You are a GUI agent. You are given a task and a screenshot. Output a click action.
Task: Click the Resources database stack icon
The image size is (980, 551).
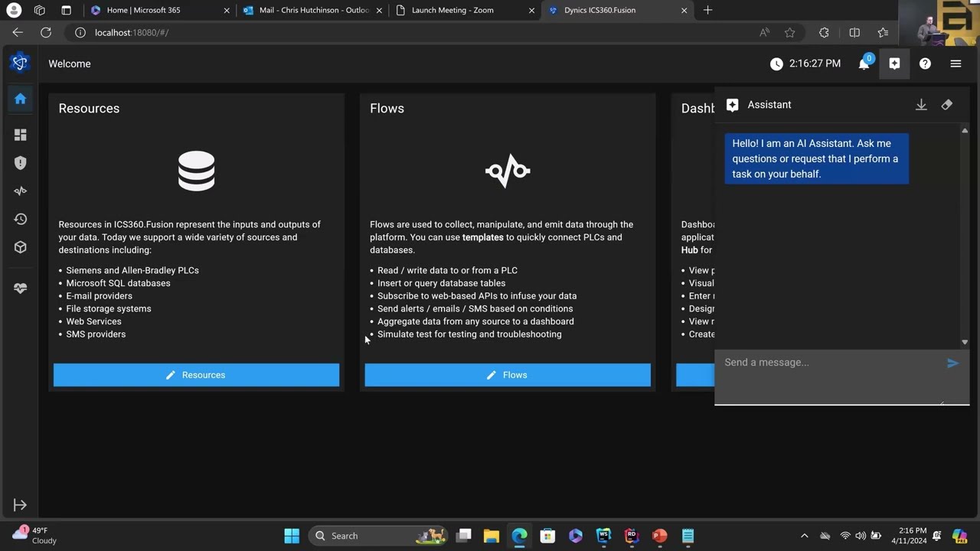click(196, 170)
